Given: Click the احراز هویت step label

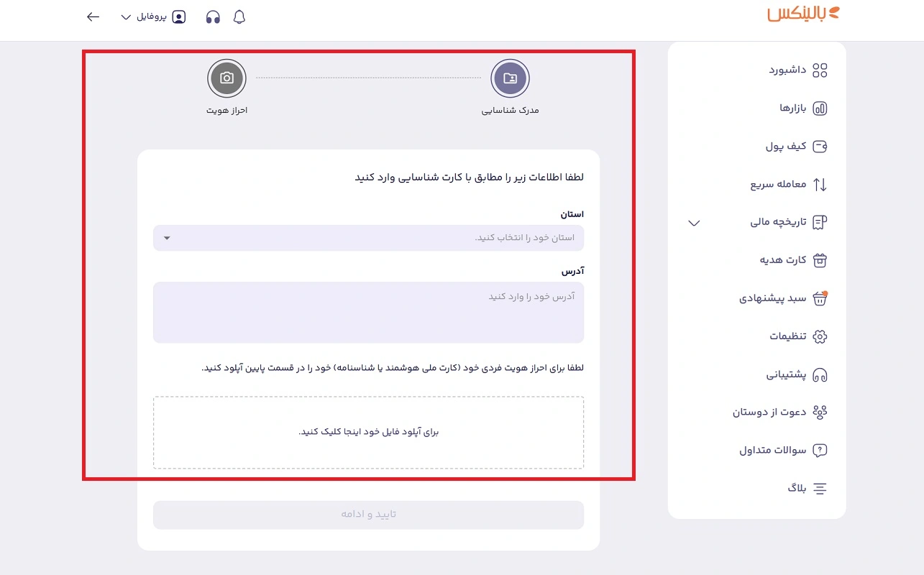Looking at the screenshot, I should click(x=227, y=111).
